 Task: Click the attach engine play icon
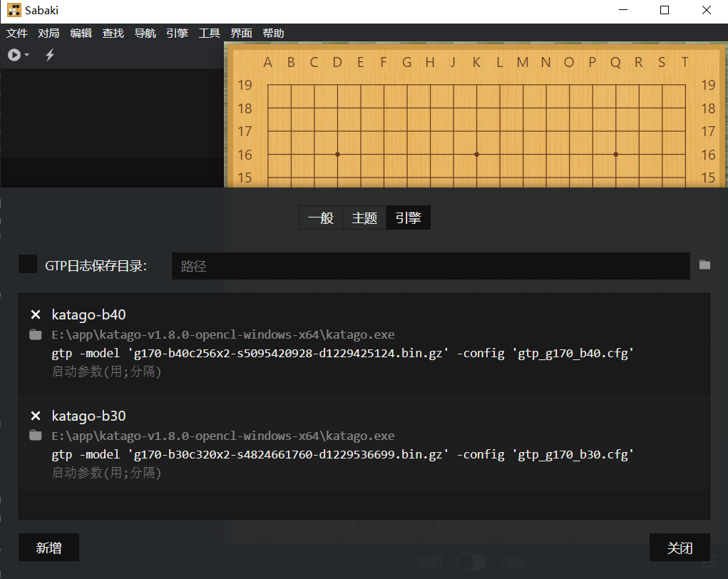pos(14,55)
